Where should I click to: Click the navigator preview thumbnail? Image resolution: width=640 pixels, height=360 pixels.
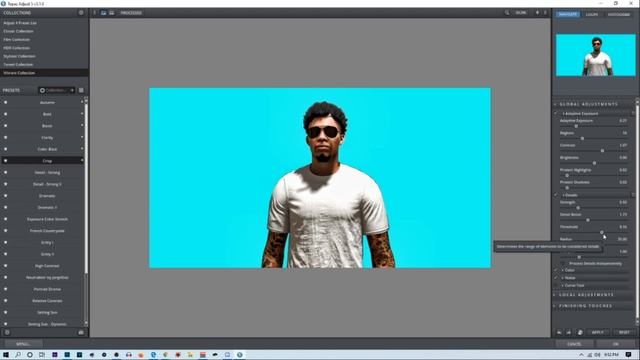tap(596, 55)
